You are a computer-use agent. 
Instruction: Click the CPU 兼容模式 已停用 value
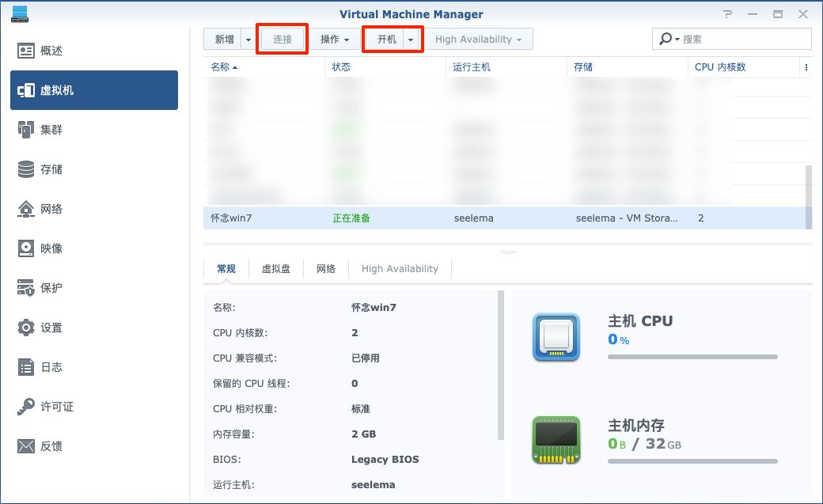[366, 358]
